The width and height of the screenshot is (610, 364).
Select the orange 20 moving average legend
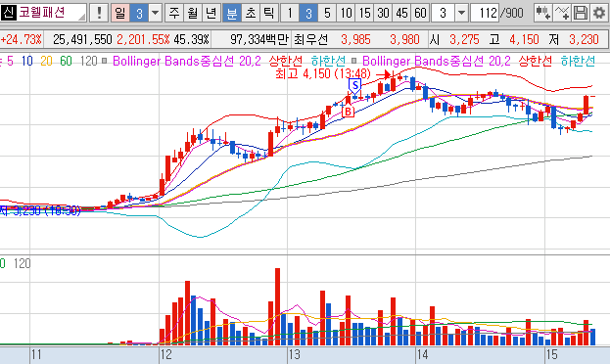[x=46, y=61]
